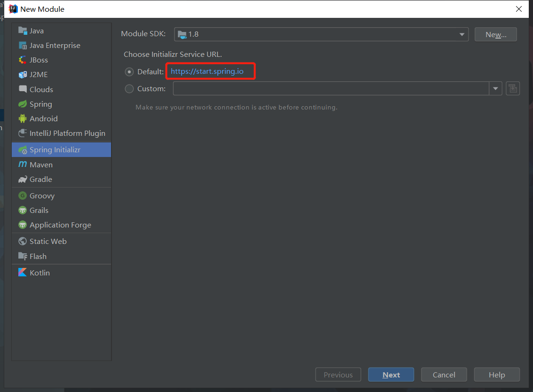Choose the Java module type

click(61, 31)
